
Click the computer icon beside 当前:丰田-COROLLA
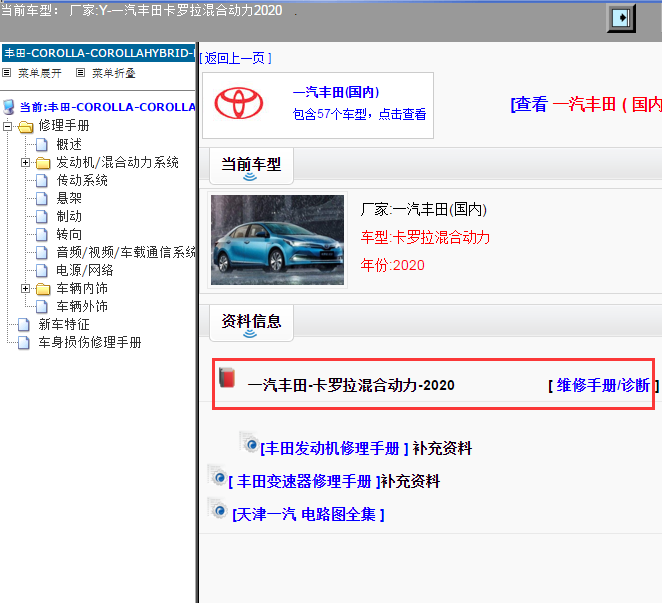point(9,107)
